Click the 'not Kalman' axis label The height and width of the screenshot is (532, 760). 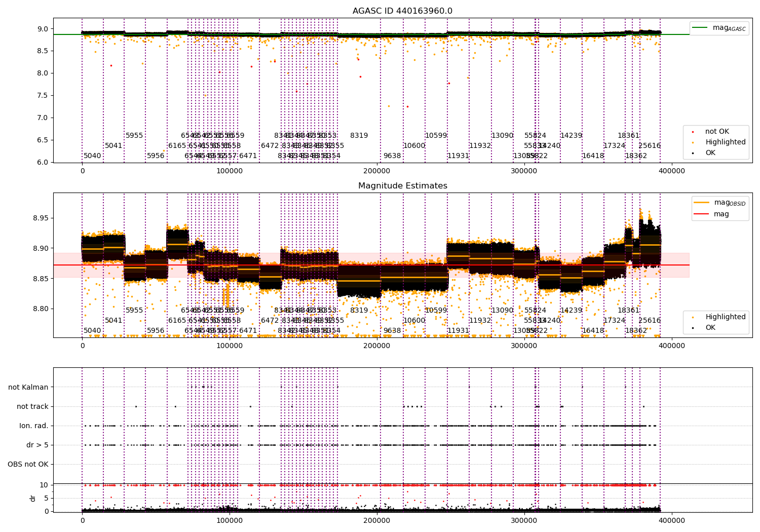coord(28,388)
